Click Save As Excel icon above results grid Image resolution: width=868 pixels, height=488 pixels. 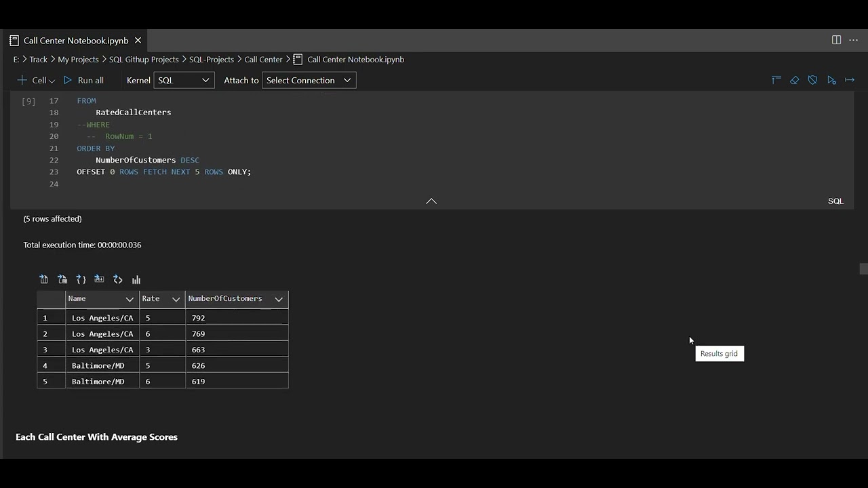click(62, 279)
